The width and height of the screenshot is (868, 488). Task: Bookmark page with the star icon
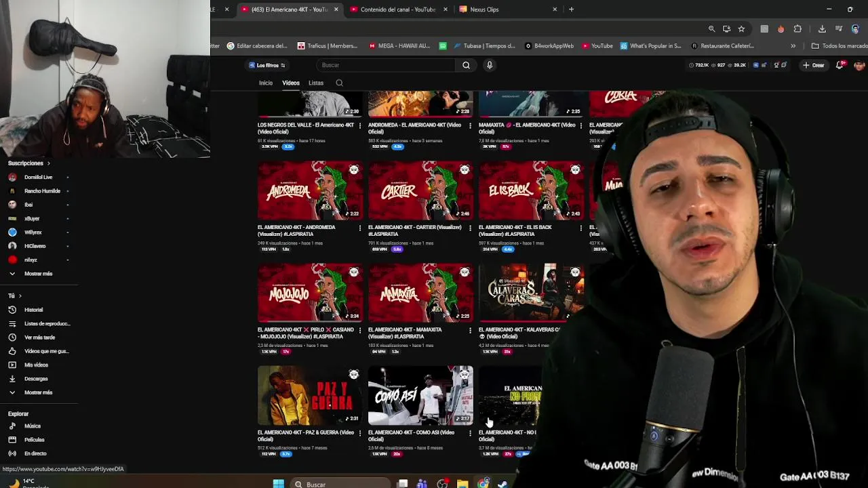click(741, 29)
